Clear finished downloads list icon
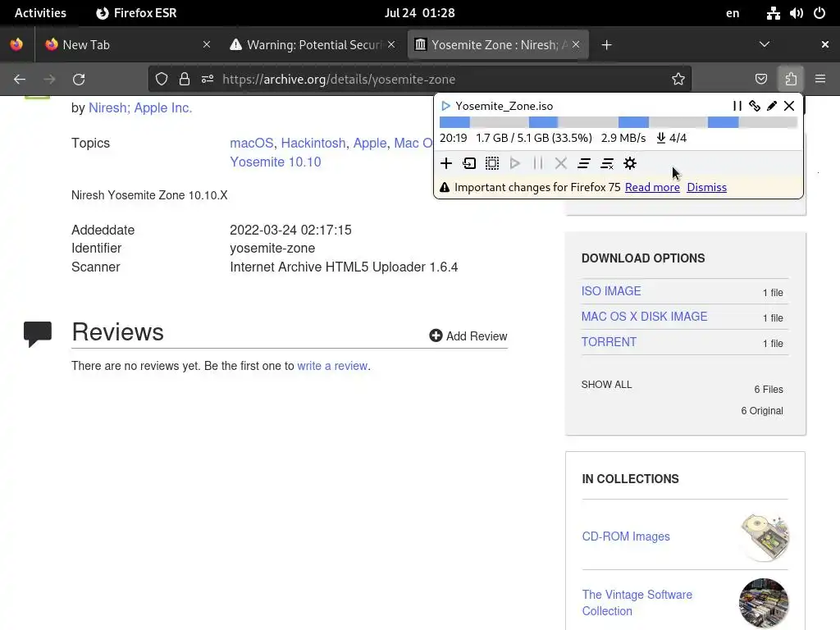The height and width of the screenshot is (630, 840). coord(607,163)
